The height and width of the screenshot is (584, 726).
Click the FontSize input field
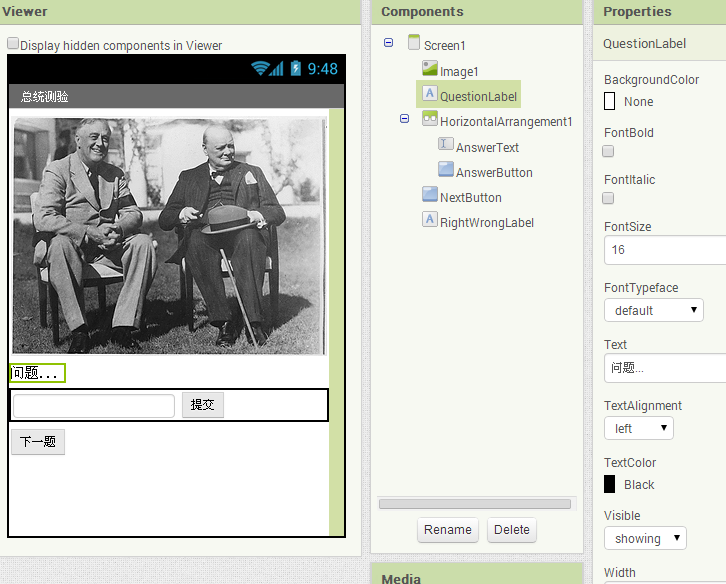(x=664, y=249)
